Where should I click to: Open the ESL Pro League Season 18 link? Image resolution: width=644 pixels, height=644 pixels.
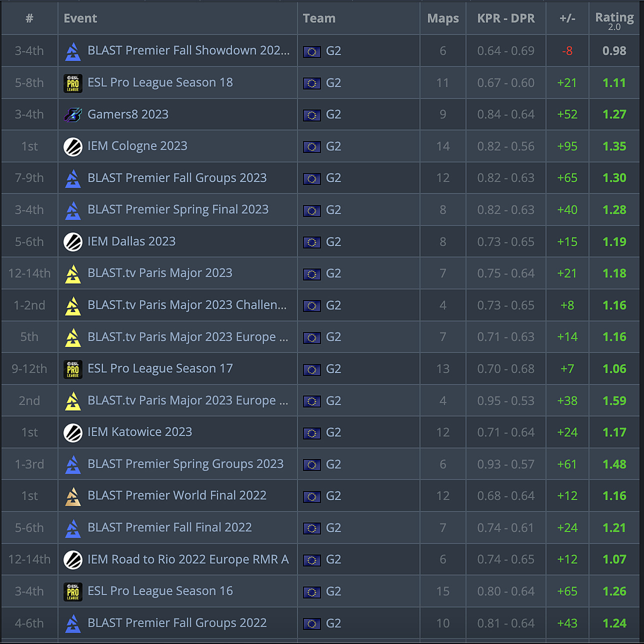click(x=160, y=82)
